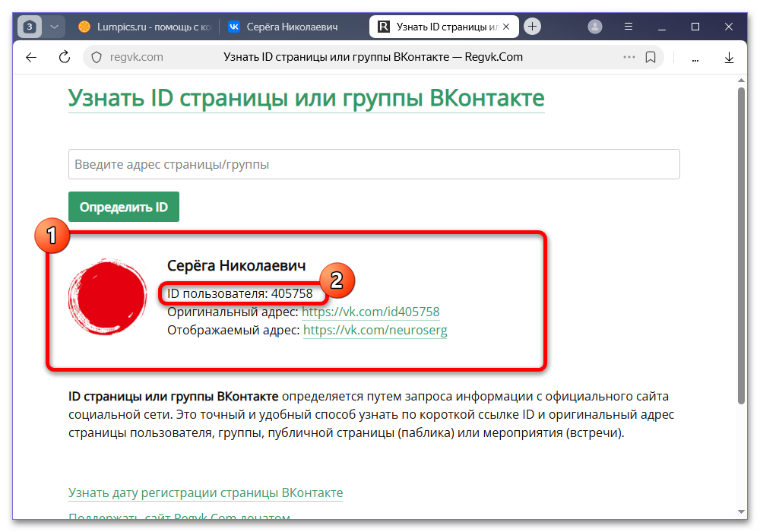Click the page vertical scrollbar thumb

tap(740, 245)
